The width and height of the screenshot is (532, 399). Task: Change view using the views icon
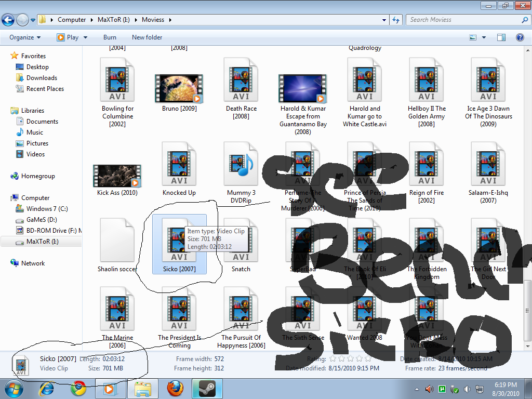coord(473,37)
